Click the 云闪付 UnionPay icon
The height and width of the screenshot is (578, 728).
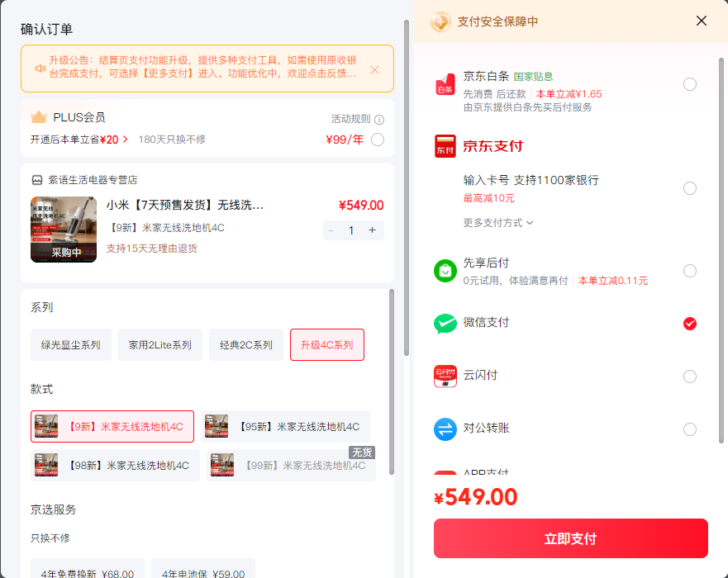pos(445,376)
